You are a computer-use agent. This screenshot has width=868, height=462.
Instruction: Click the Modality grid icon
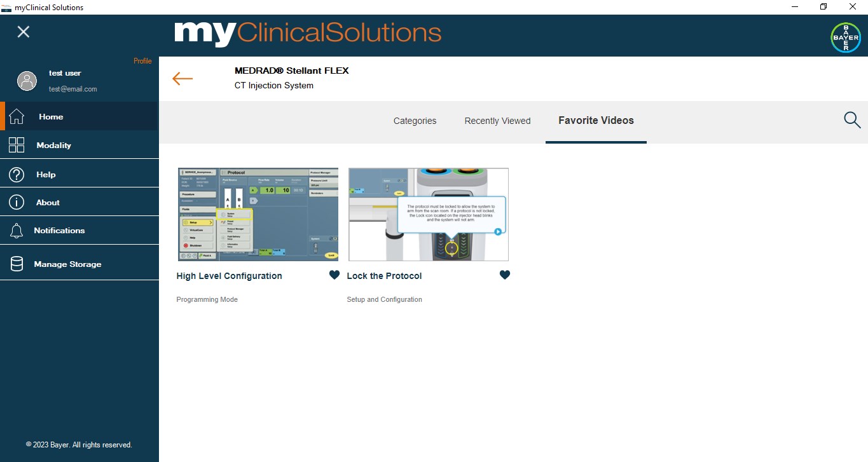17,145
